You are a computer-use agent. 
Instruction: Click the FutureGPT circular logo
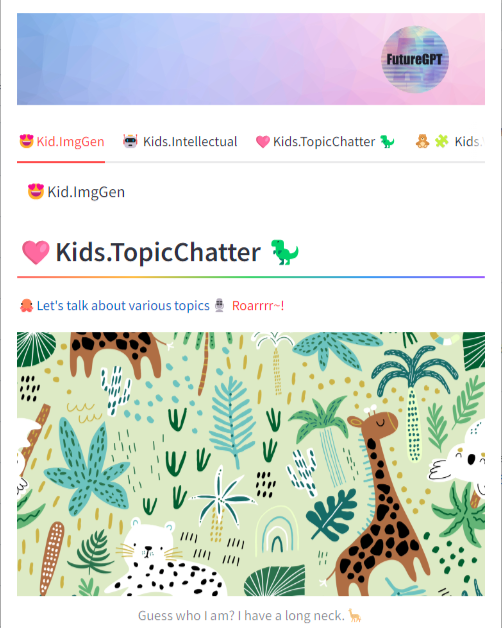point(415,59)
